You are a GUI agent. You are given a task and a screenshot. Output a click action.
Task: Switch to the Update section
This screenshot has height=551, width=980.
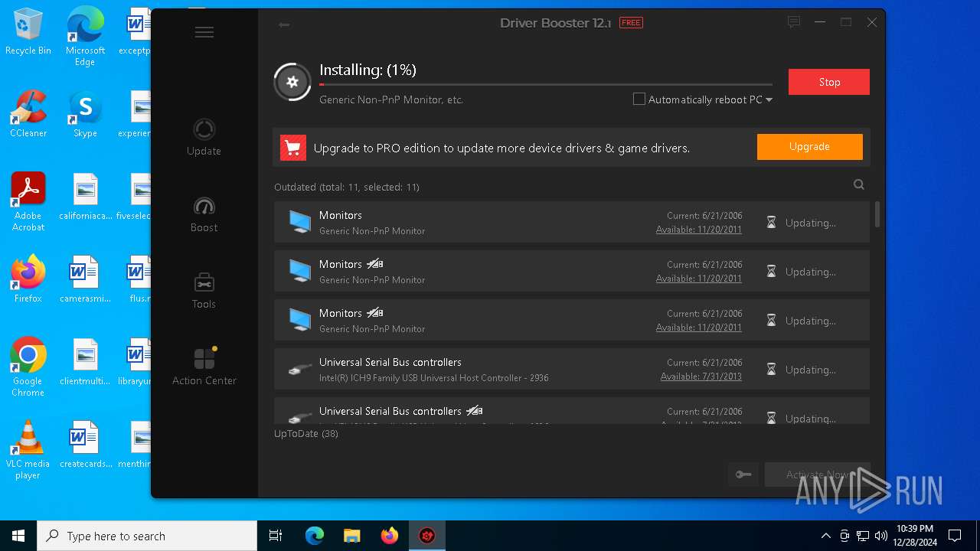(x=204, y=138)
